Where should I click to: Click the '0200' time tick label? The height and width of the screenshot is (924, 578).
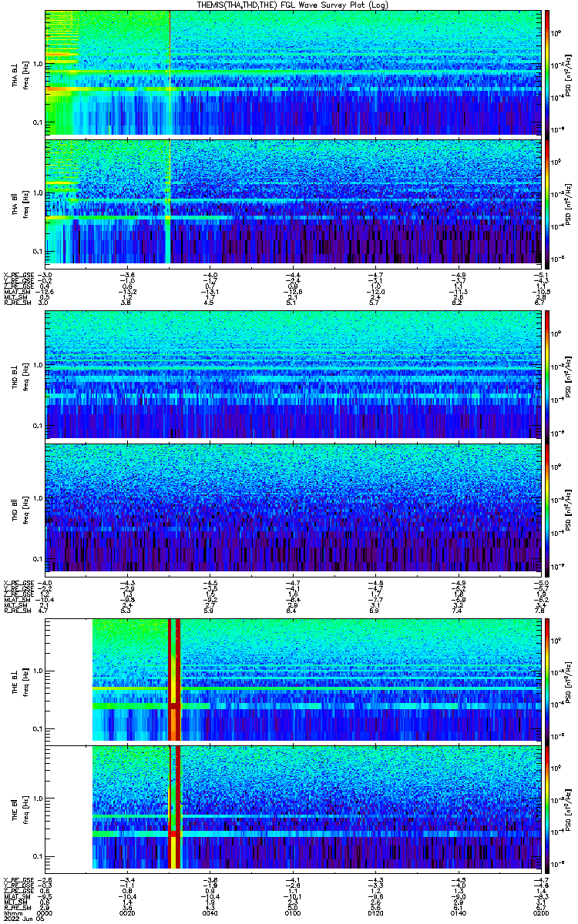point(540,912)
